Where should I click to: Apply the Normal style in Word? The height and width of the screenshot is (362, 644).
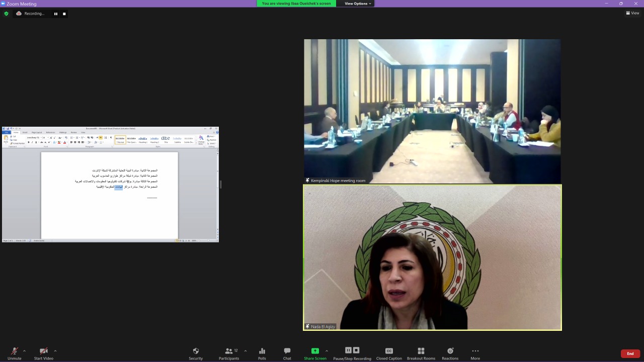120,140
